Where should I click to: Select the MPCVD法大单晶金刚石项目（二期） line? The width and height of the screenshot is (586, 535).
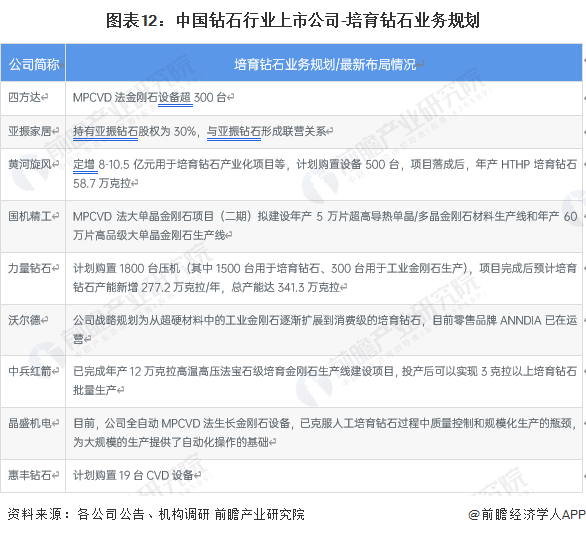pos(325,216)
